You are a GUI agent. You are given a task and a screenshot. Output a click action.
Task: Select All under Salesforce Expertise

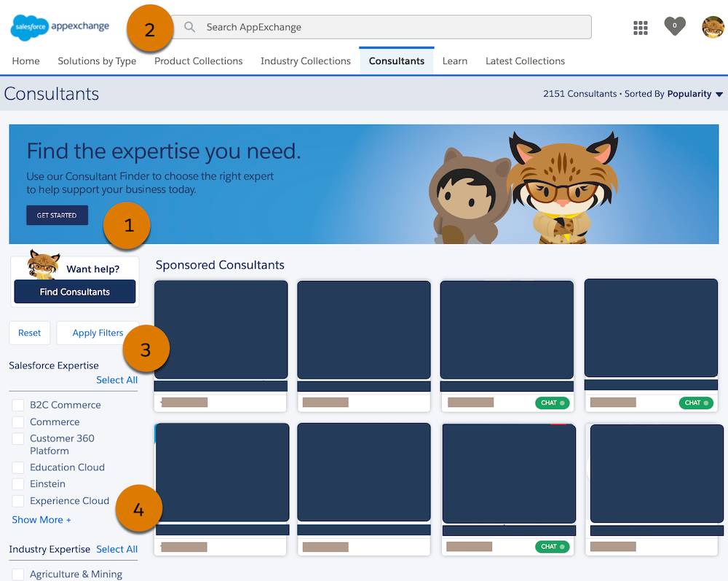point(116,380)
